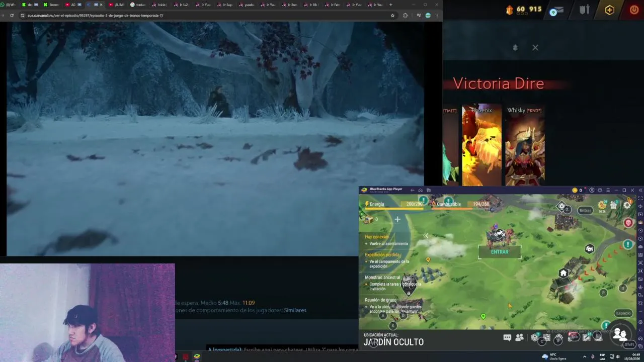Screen dimensions: 644x362
Task: Open the Dota armory shield and sword icon
Action: click(584, 10)
